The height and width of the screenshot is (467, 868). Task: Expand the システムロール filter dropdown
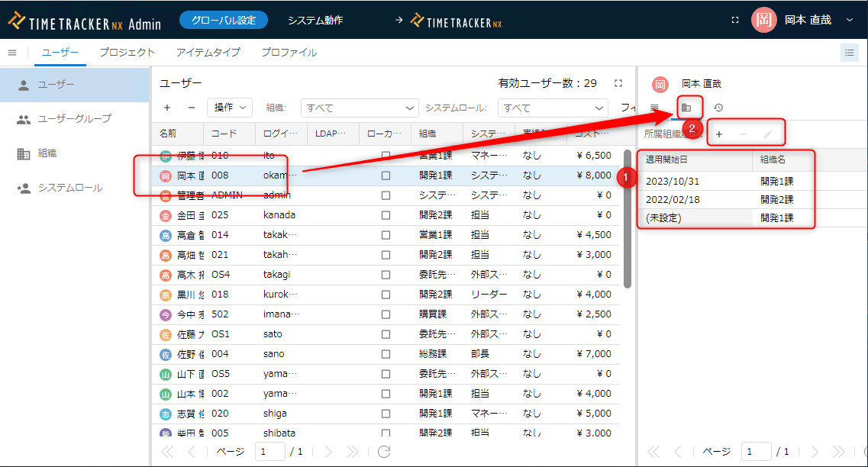click(600, 108)
